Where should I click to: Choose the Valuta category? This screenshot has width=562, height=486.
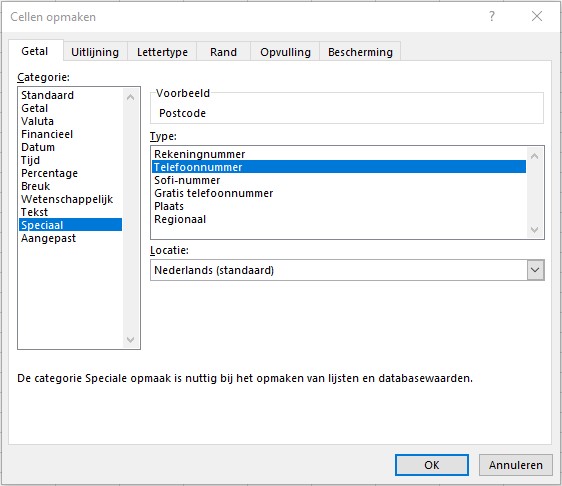tap(71, 121)
